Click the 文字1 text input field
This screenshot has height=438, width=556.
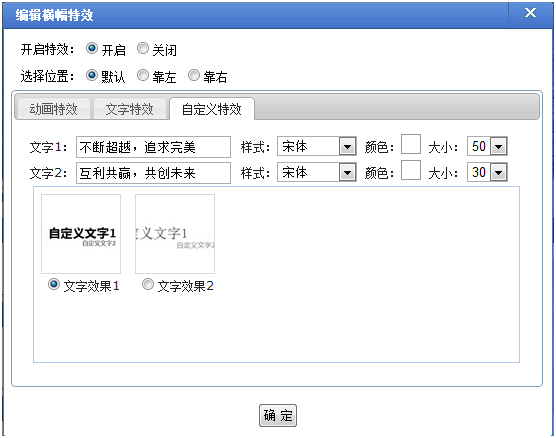[x=153, y=147]
